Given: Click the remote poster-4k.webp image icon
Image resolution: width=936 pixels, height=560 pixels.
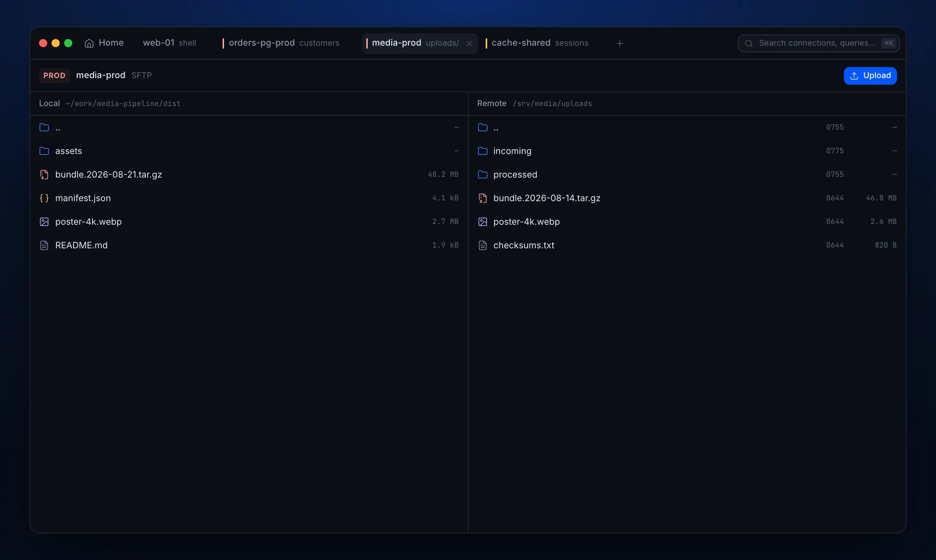Looking at the screenshot, I should 482,222.
